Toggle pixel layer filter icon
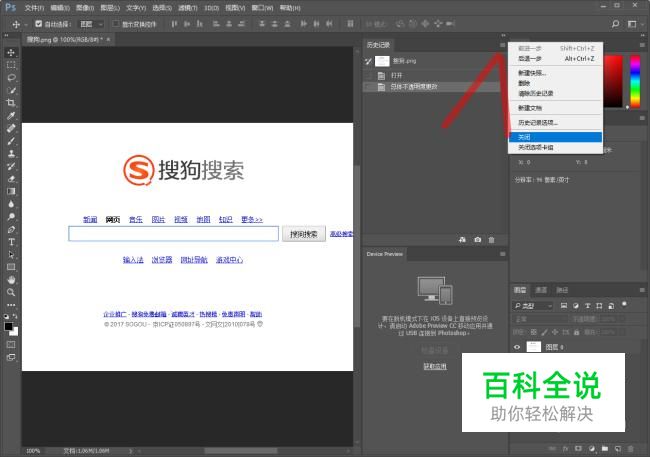 [x=564, y=306]
